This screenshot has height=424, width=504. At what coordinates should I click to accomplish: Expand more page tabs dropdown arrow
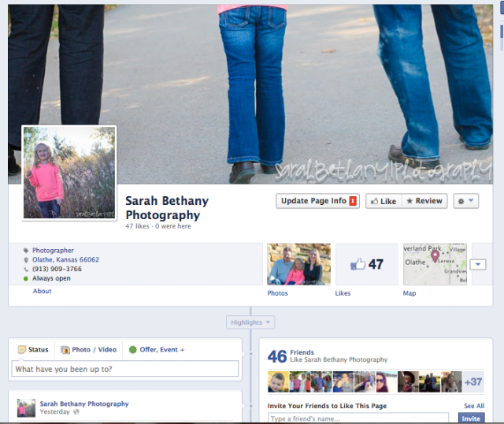pyautogui.click(x=478, y=265)
